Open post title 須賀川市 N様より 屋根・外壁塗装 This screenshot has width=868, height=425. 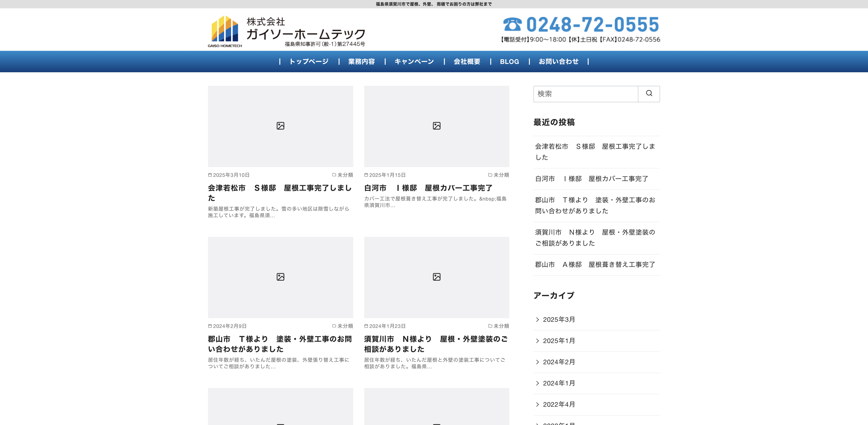tap(436, 344)
